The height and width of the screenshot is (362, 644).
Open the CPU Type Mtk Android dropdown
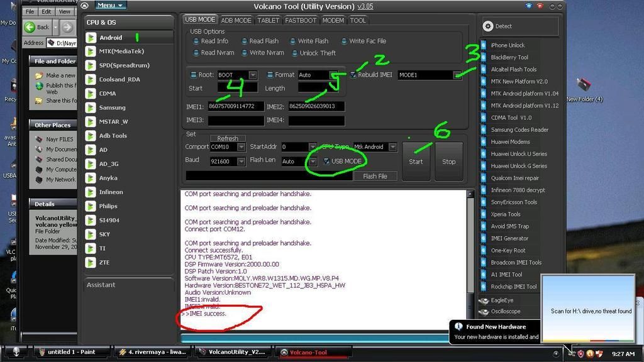(392, 147)
